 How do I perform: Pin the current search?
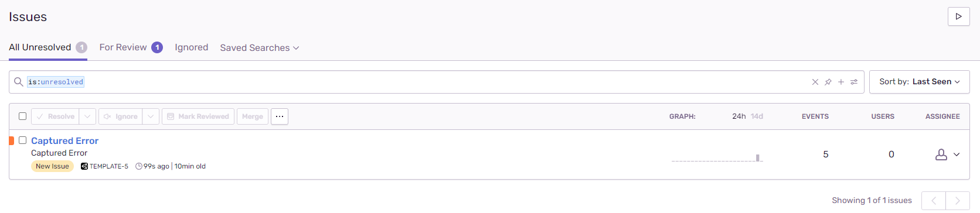click(x=828, y=82)
